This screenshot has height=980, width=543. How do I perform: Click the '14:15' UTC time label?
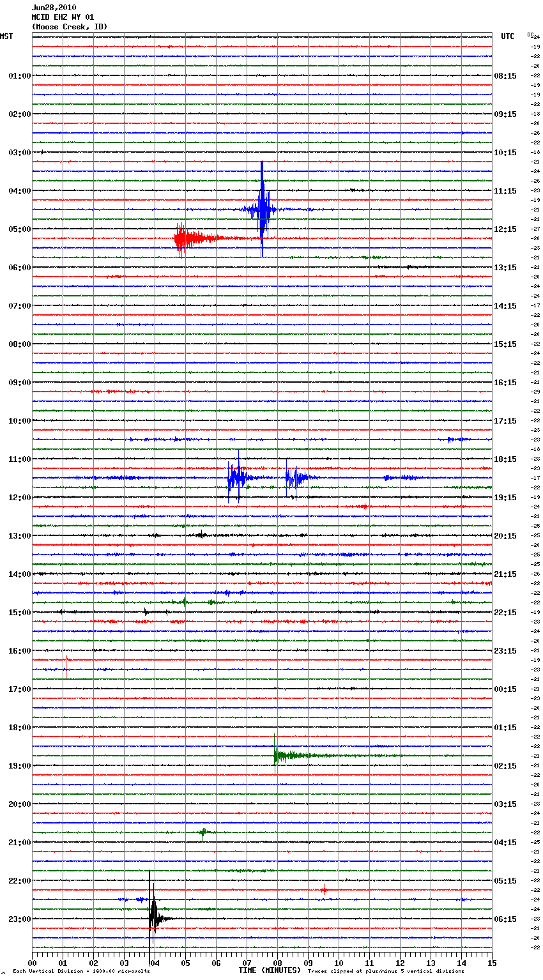tap(505, 306)
